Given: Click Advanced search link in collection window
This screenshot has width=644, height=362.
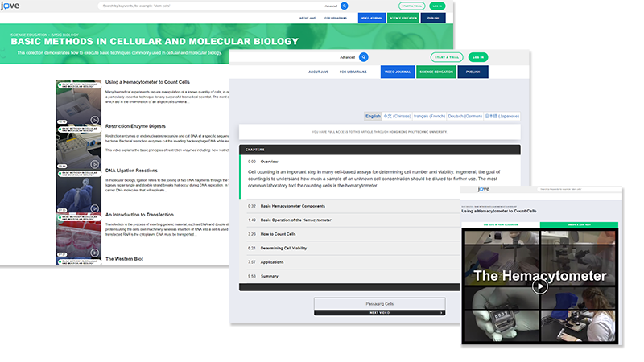Looking at the screenshot, I should pos(331,6).
